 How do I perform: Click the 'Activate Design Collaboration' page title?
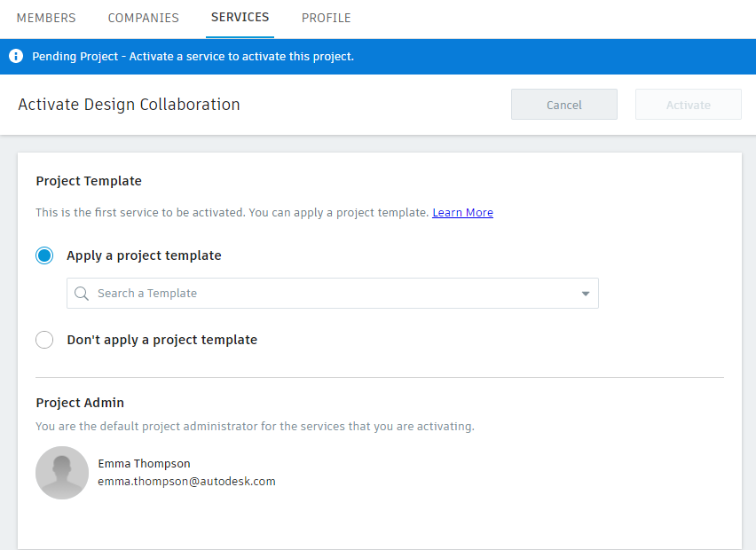[129, 105]
